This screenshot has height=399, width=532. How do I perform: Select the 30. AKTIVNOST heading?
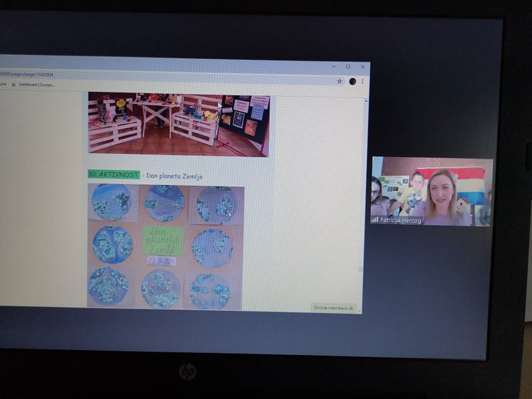(x=114, y=175)
